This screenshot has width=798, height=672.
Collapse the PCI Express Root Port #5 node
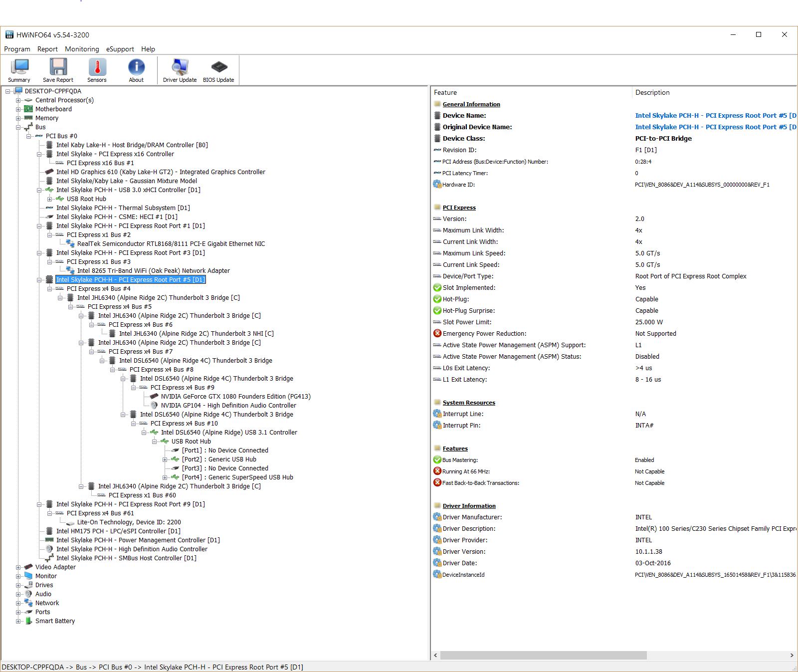(x=39, y=280)
